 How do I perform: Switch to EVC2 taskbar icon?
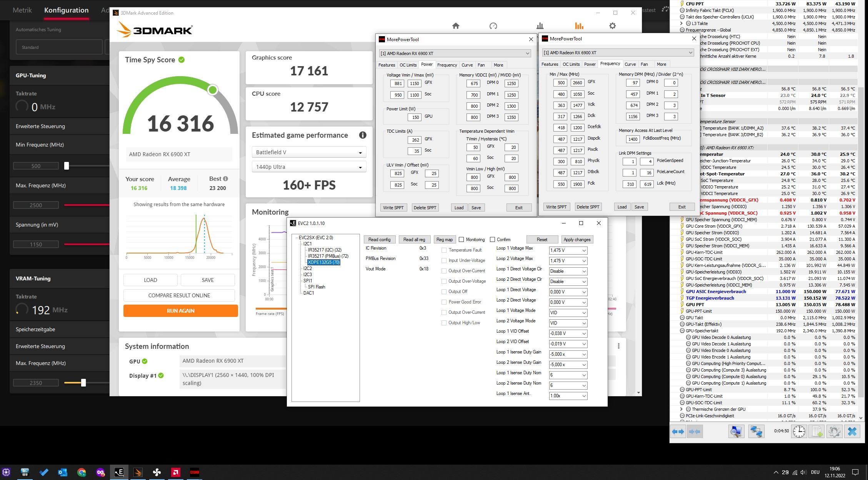pyautogui.click(x=119, y=472)
